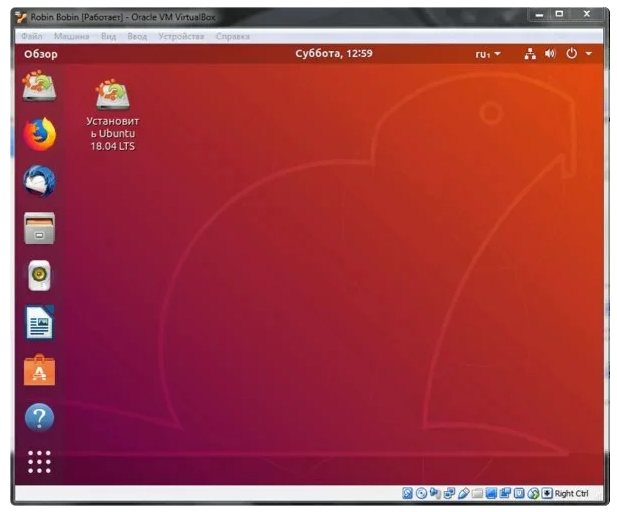Click the keyboard capture arrow icon
Viewport: 617px width, 512px height.
click(547, 493)
